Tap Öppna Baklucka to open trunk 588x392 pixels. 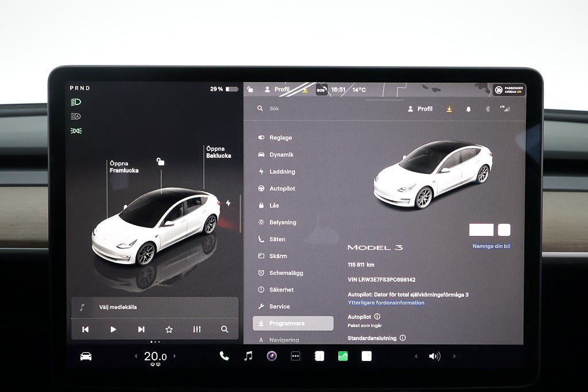click(x=218, y=152)
